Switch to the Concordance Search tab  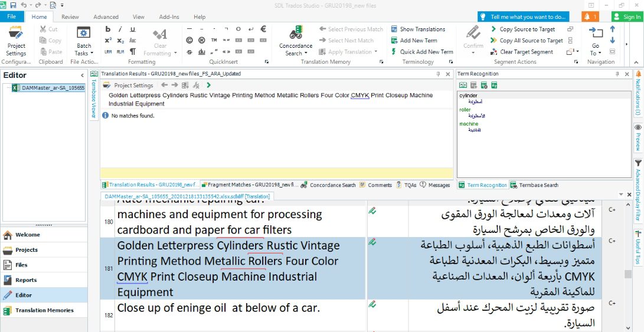(328, 185)
